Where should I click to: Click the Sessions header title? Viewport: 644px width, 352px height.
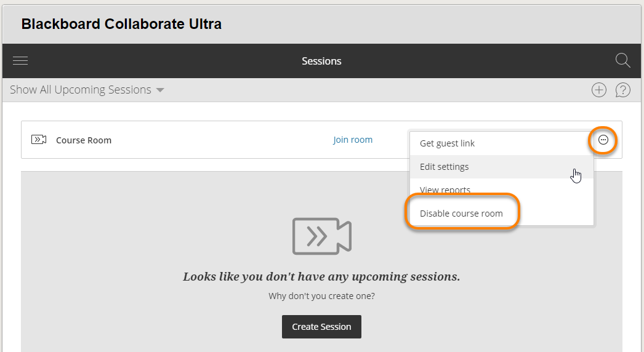click(x=321, y=61)
